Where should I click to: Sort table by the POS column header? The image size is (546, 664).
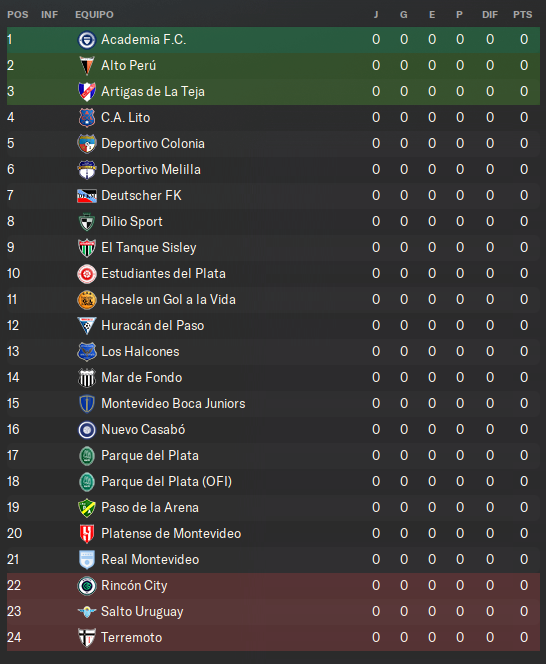click(18, 15)
